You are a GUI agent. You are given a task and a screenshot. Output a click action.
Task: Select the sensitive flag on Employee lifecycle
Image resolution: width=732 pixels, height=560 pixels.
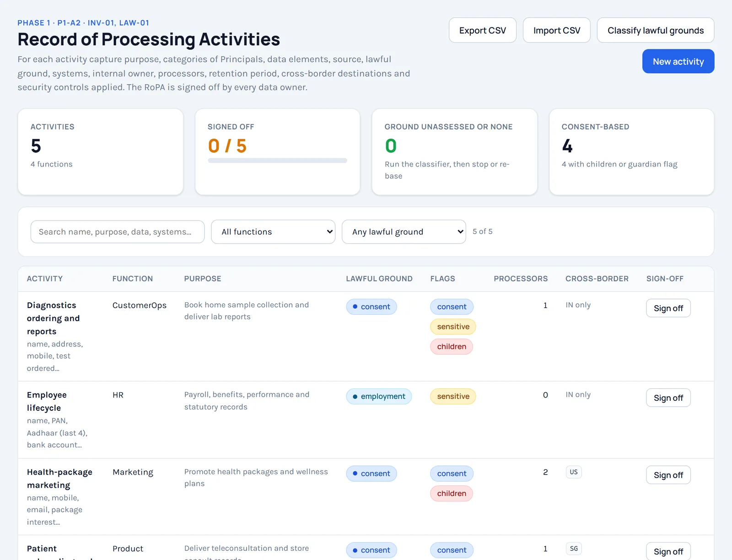click(x=453, y=396)
